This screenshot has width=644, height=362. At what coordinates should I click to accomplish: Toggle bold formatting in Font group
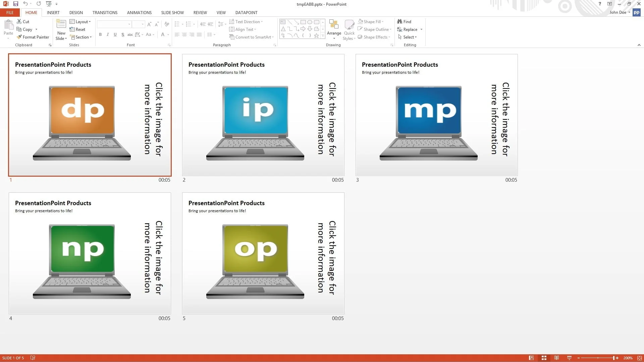(x=100, y=34)
